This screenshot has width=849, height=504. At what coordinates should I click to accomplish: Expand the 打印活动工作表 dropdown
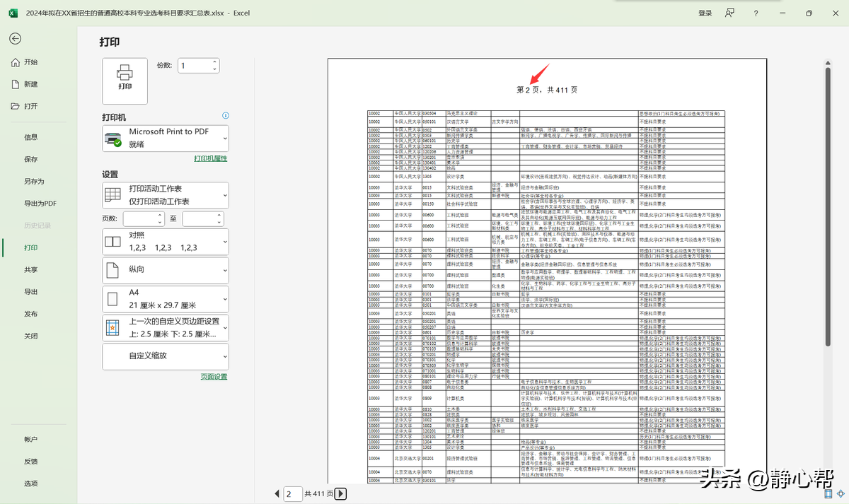[x=166, y=195]
